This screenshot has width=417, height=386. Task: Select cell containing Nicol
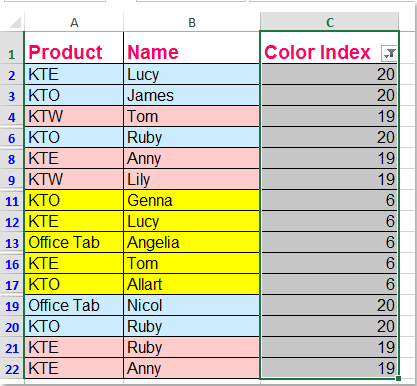[x=192, y=305]
